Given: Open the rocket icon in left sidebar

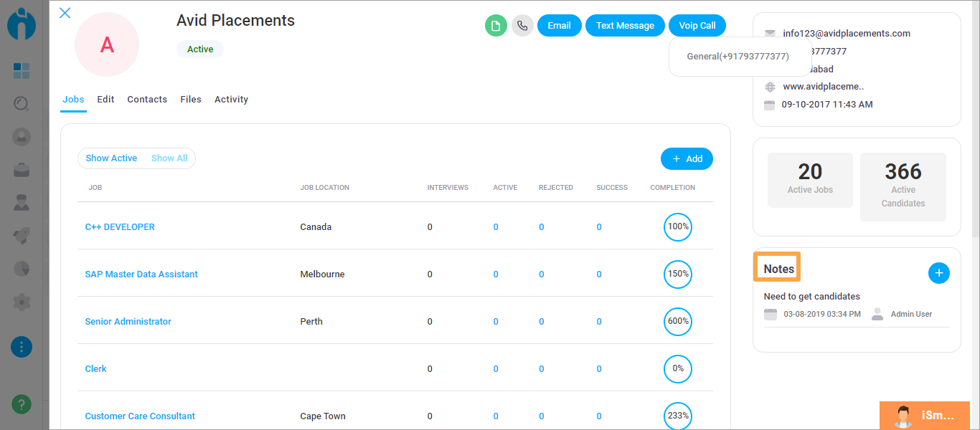Looking at the screenshot, I should pyautogui.click(x=22, y=235).
